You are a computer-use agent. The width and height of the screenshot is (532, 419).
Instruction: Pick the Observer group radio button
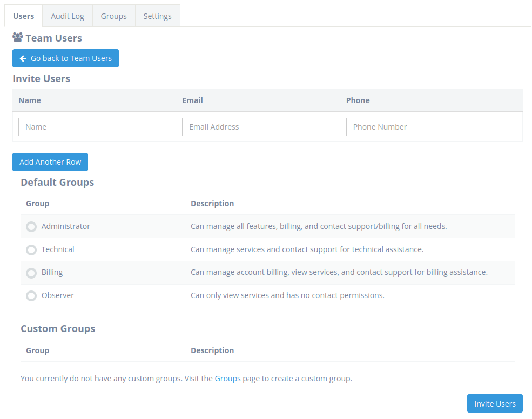pyautogui.click(x=31, y=296)
